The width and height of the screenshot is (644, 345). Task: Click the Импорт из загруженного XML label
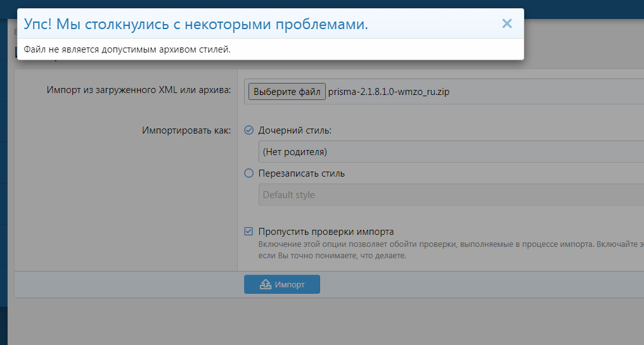[x=139, y=90]
